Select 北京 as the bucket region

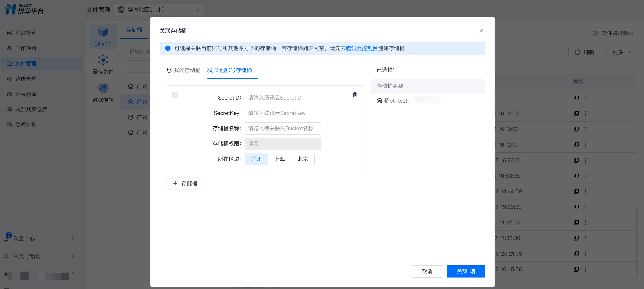tap(303, 159)
